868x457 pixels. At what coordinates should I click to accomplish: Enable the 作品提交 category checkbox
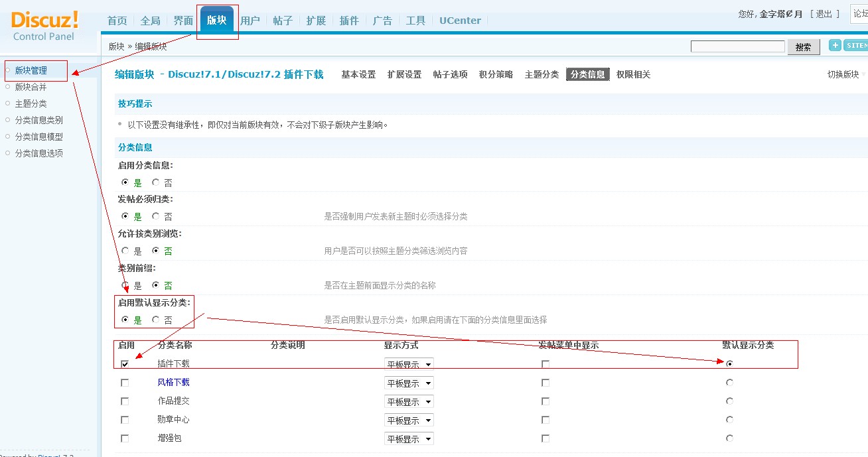point(125,401)
